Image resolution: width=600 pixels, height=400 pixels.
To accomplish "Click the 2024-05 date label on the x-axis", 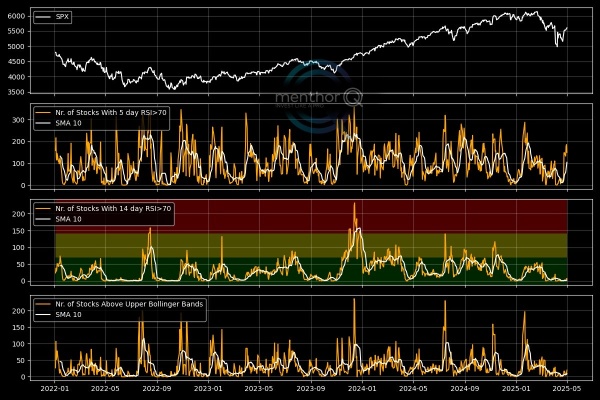I will tap(413, 389).
